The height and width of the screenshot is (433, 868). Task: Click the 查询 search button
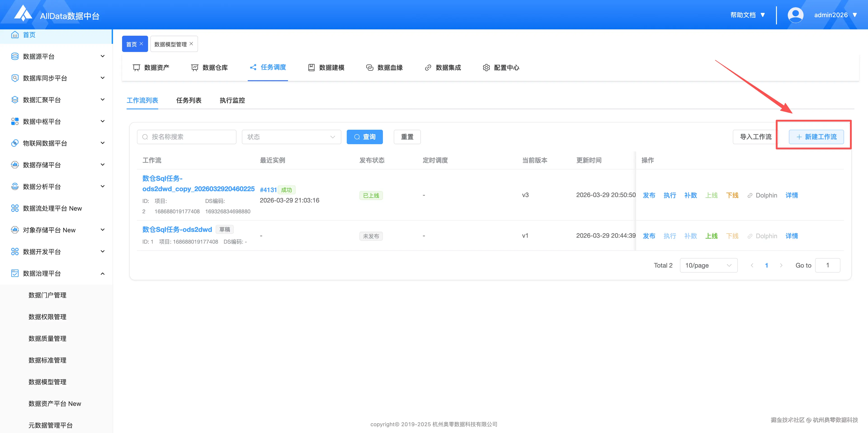click(365, 137)
